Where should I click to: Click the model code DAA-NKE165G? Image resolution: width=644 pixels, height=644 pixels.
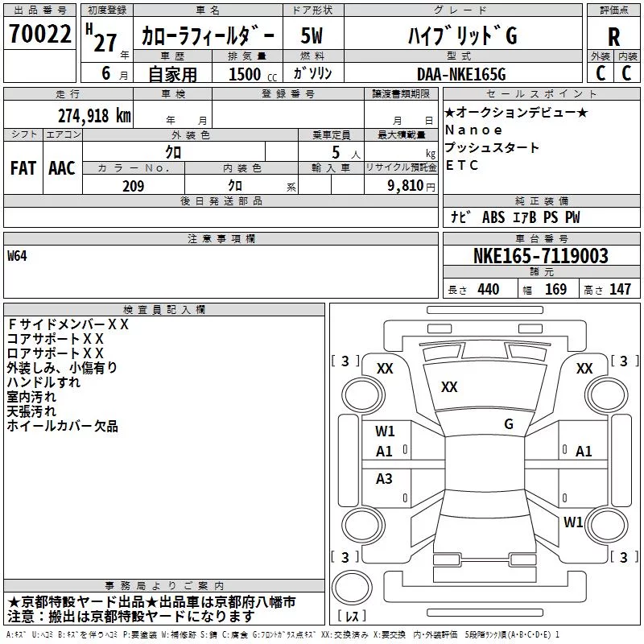461,74
